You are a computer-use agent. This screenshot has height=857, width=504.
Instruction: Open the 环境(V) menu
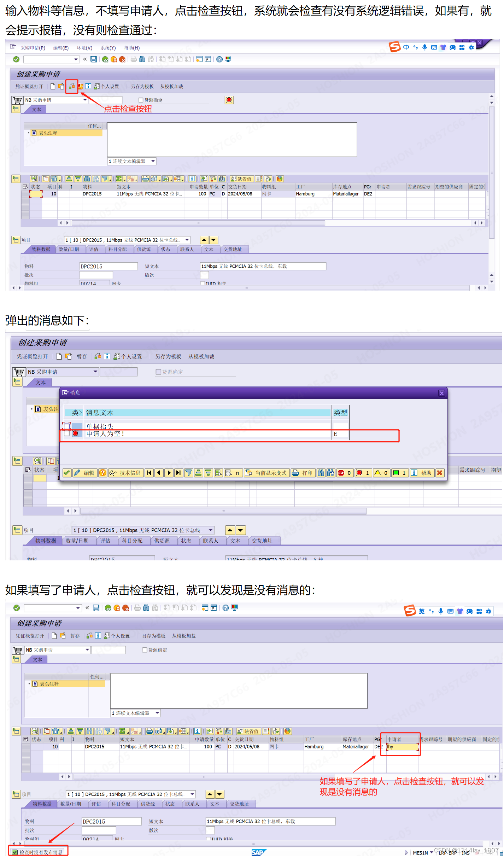click(84, 48)
